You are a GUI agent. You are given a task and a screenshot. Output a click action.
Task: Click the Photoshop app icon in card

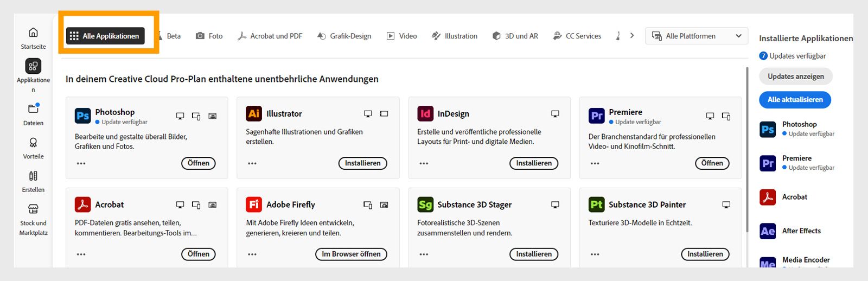point(83,115)
